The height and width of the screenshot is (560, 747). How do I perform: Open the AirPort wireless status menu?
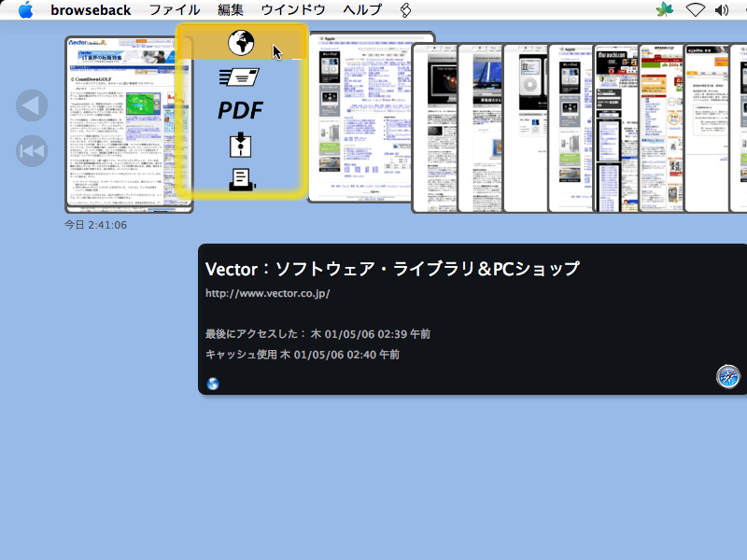click(x=695, y=10)
